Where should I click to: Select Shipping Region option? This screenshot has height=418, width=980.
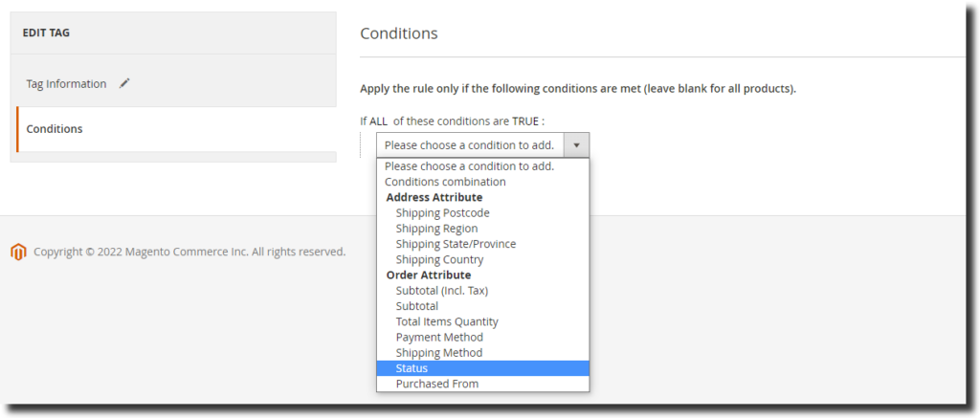click(x=436, y=229)
